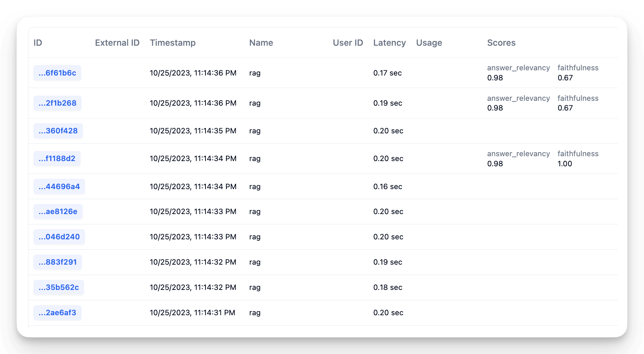The image size is (644, 354).
Task: Click the User ID column header
Action: [x=348, y=43]
